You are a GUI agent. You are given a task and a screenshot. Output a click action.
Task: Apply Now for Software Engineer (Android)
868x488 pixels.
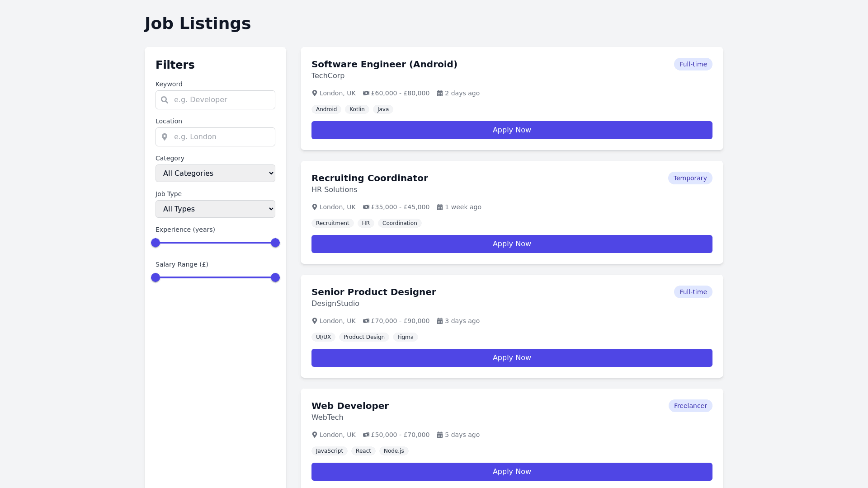click(x=512, y=130)
